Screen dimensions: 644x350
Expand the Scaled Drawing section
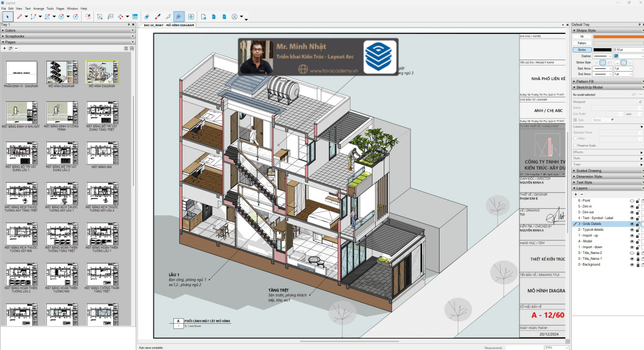pos(606,171)
